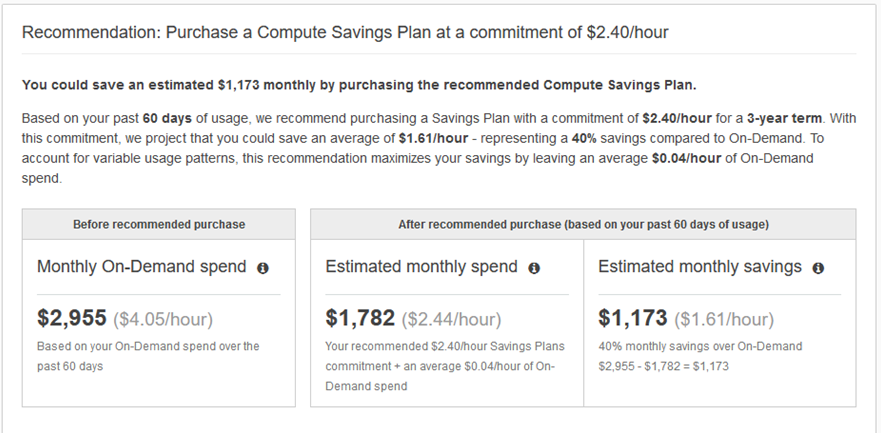Image resolution: width=881 pixels, height=433 pixels.
Task: Click bold '3-year term' in the paragraph
Action: click(x=784, y=118)
